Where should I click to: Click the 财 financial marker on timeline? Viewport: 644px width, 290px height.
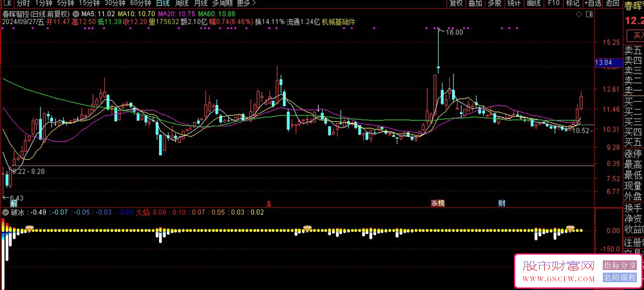(x=502, y=204)
